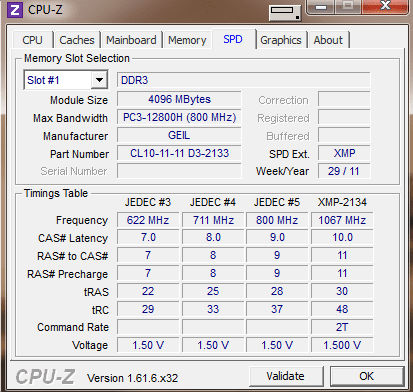Click the empty Serial Number field
Viewport: 413px width, 392px height.
click(179, 171)
